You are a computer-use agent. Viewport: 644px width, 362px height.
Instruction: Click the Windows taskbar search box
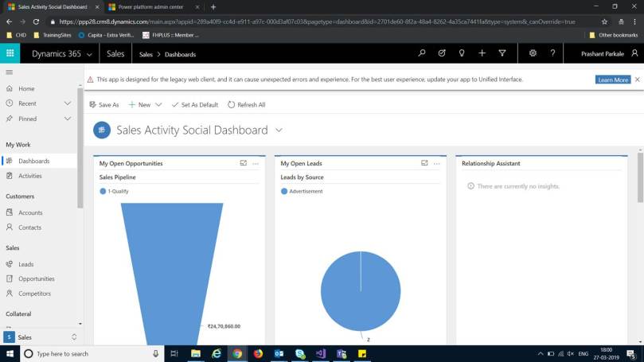coord(88,353)
